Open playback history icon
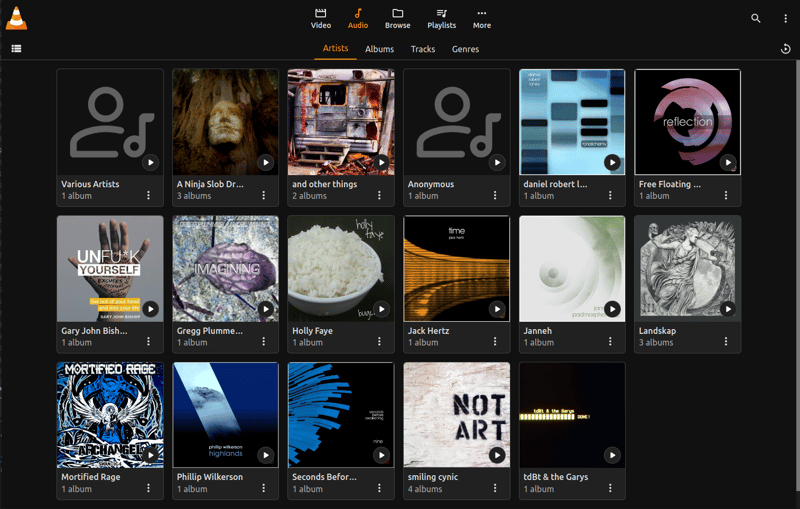The height and width of the screenshot is (509, 800). coord(785,49)
